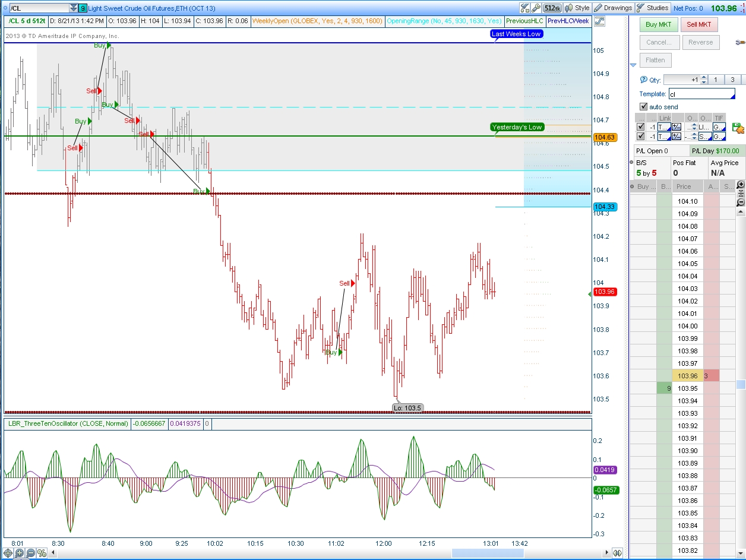Click the PreviousHLC study label
Screen dimensions: 746x560
tap(524, 21)
